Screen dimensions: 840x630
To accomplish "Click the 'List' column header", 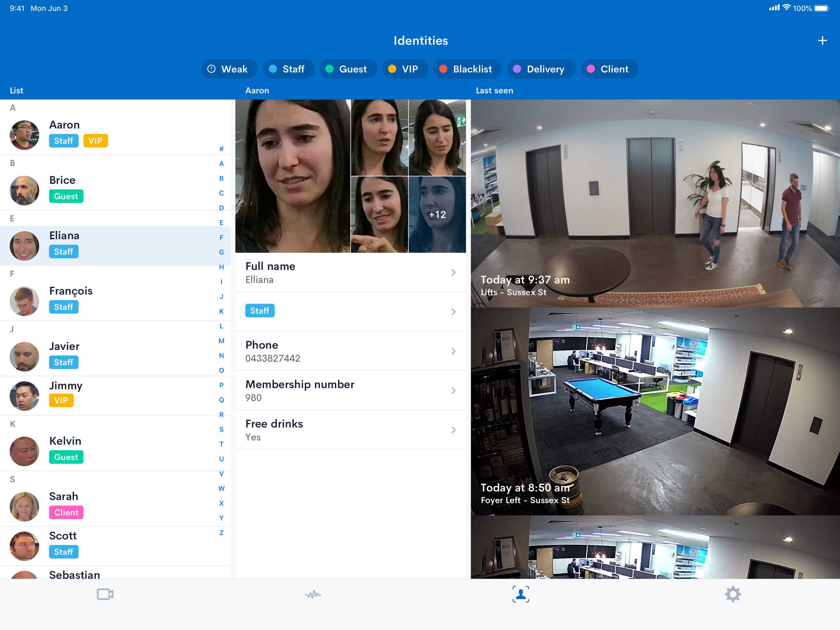I will click(16, 91).
